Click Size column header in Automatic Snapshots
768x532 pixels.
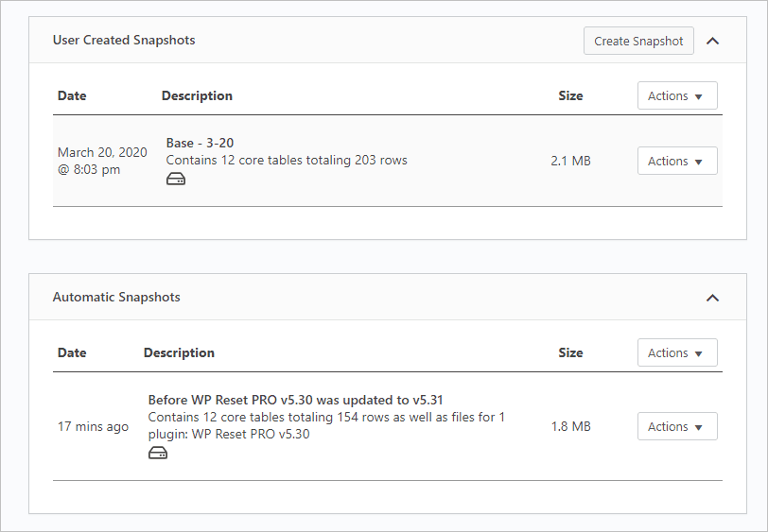tap(570, 353)
